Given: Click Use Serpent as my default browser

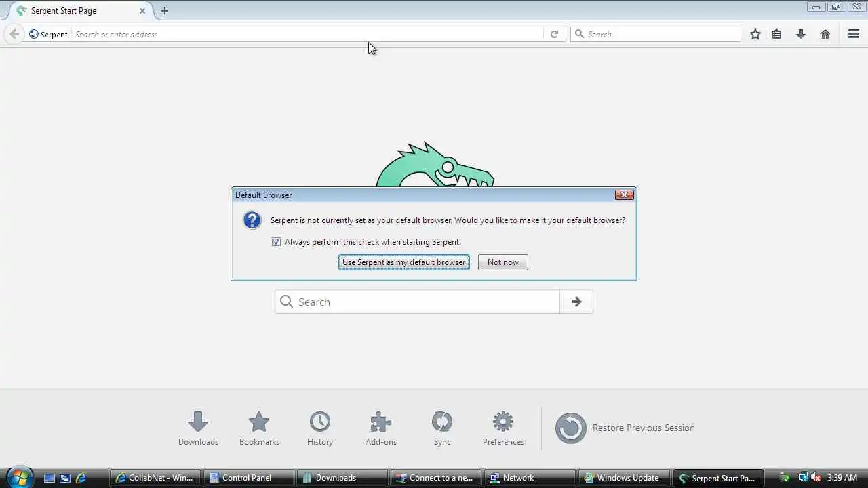Looking at the screenshot, I should [404, 262].
